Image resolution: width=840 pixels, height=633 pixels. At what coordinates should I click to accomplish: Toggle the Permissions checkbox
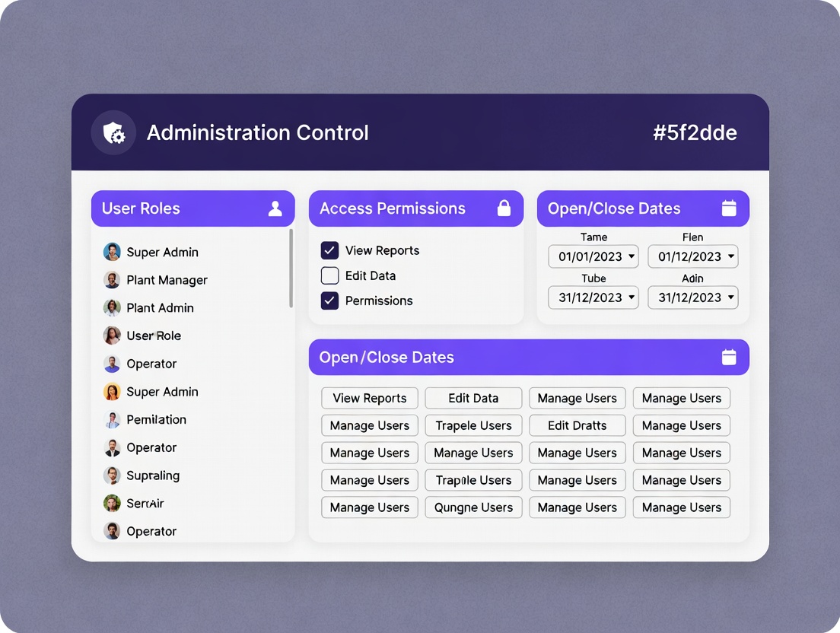point(329,301)
